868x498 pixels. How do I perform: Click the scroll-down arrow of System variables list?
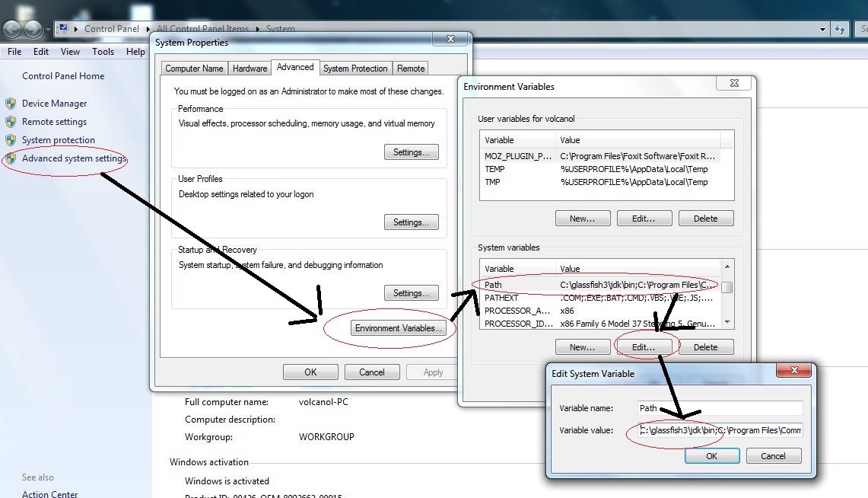click(x=727, y=322)
